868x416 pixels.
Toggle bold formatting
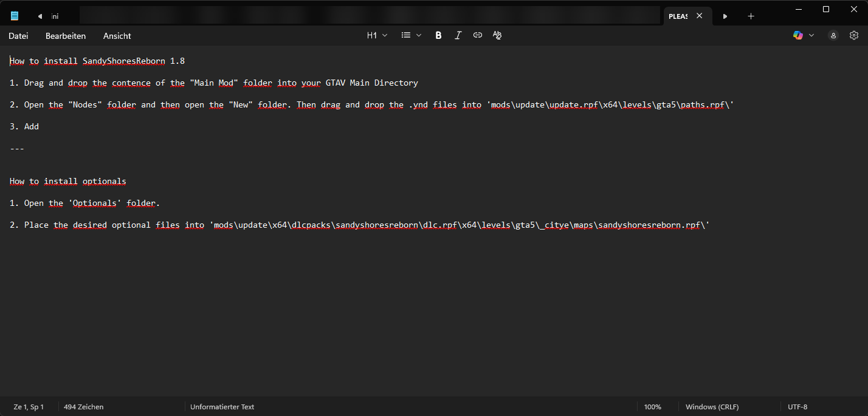coord(438,35)
